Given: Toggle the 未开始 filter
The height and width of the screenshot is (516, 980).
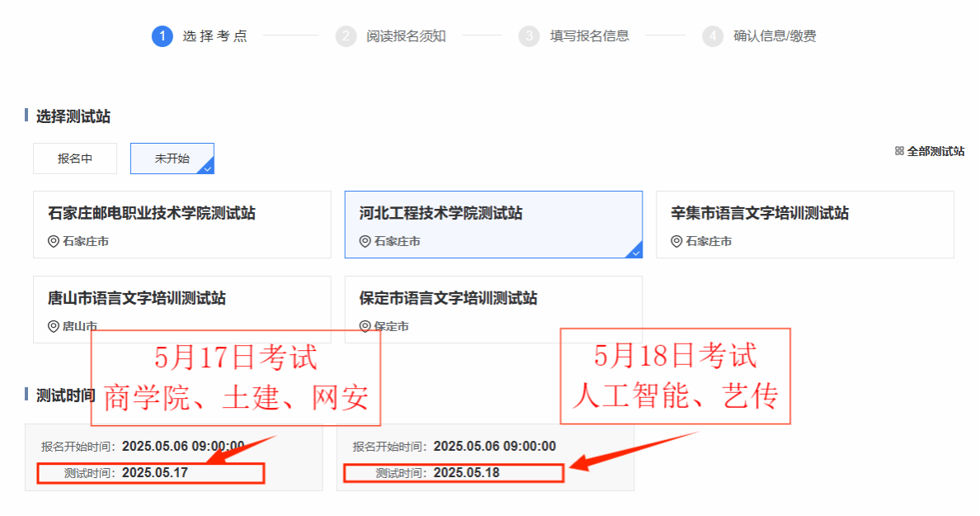Looking at the screenshot, I should click(172, 159).
